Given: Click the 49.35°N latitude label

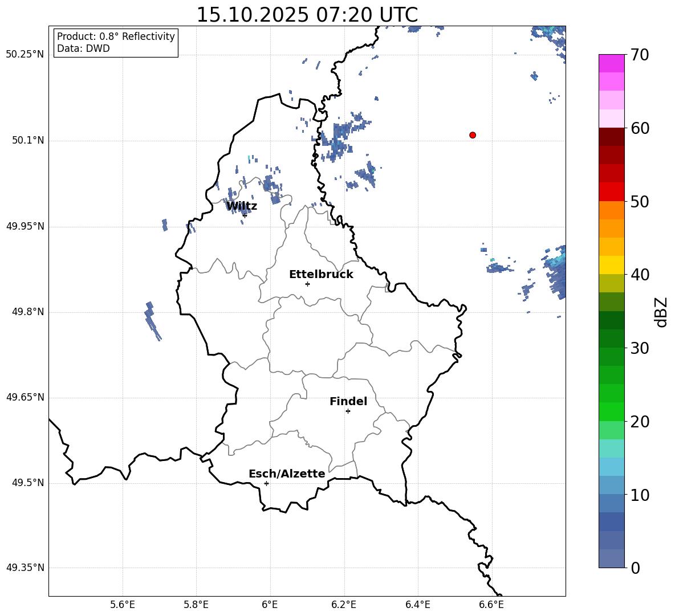Looking at the screenshot, I should point(25,568).
